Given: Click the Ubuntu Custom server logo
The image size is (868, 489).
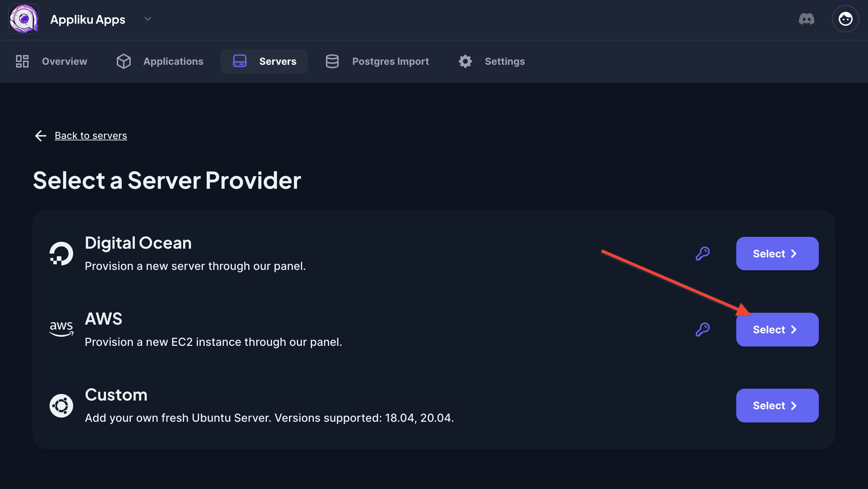Looking at the screenshot, I should pos(61,405).
